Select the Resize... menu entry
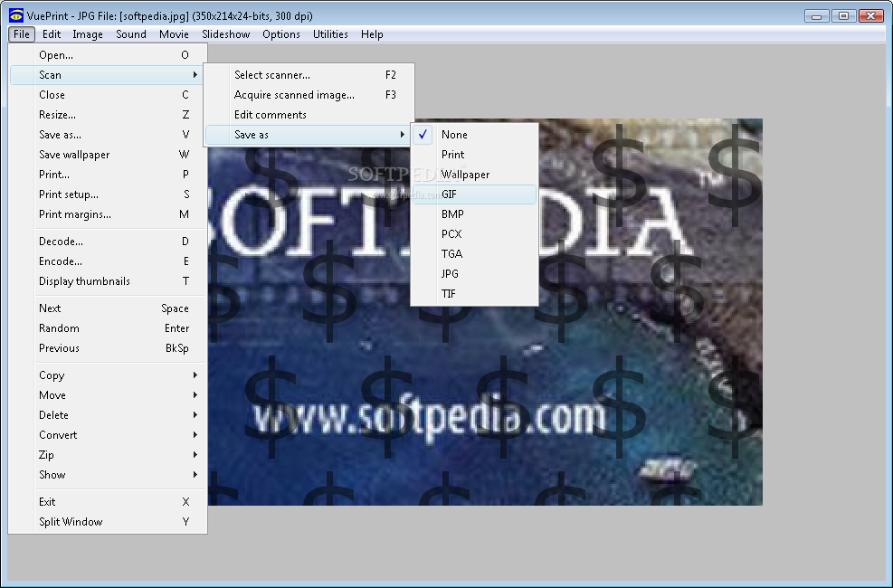This screenshot has height=588, width=893. coord(108,115)
